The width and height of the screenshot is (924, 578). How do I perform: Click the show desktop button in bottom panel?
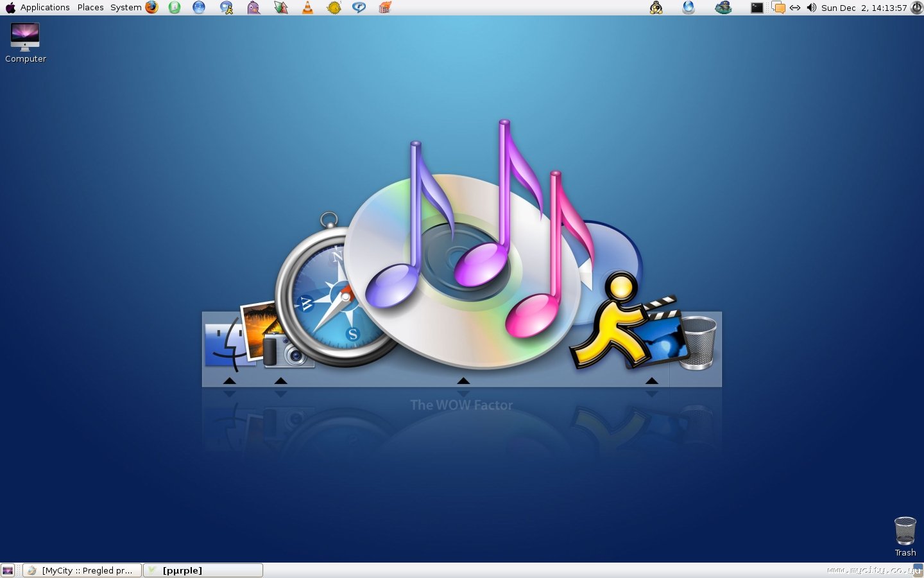click(x=8, y=570)
